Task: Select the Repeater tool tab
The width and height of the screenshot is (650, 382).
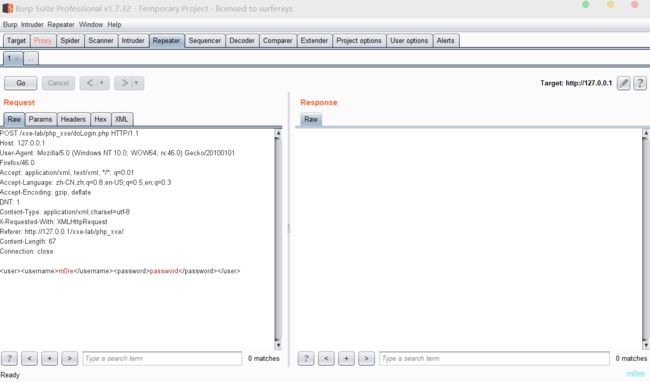Action: [x=166, y=41]
